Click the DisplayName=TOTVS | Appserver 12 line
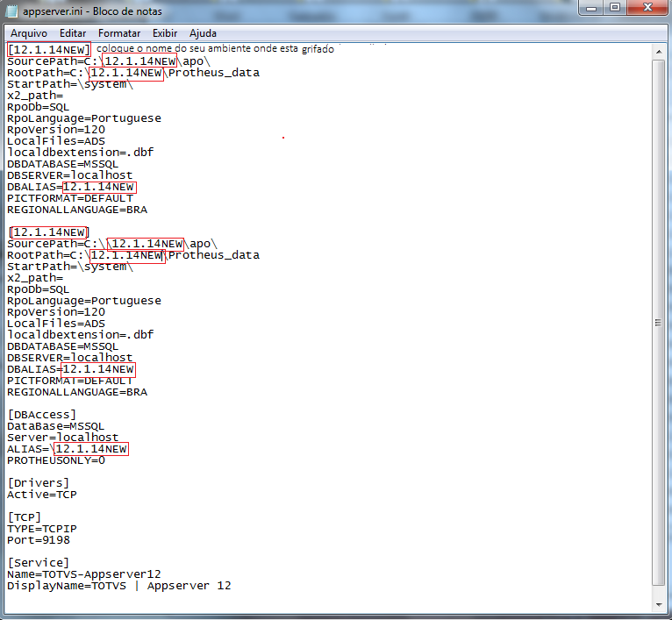The height and width of the screenshot is (620, 672). point(119,585)
